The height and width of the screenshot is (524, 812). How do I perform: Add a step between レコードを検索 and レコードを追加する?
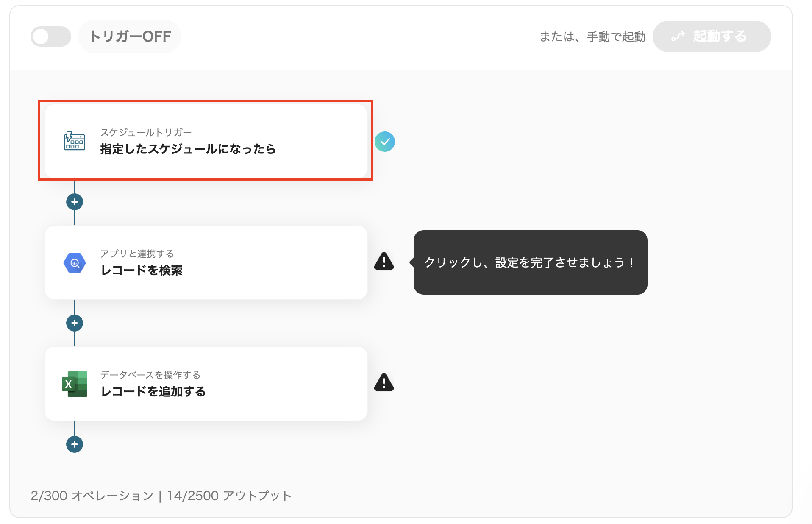click(75, 323)
